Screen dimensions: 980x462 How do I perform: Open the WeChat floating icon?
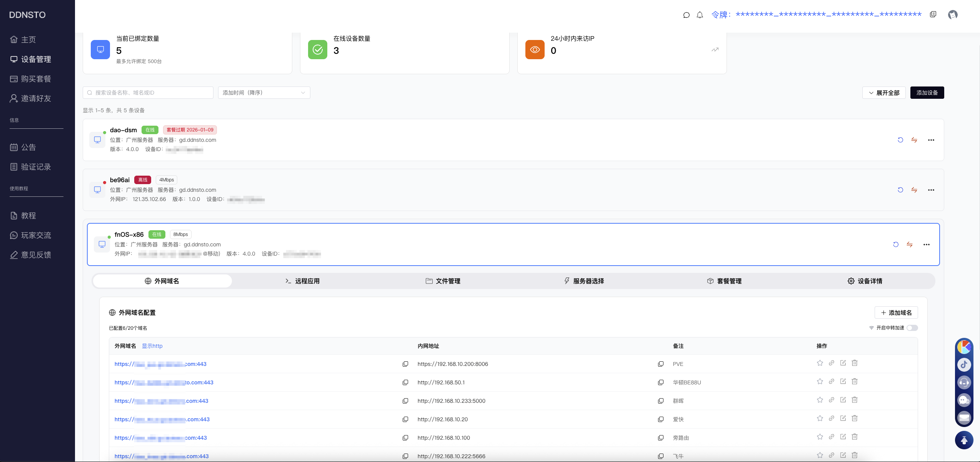[964, 400]
